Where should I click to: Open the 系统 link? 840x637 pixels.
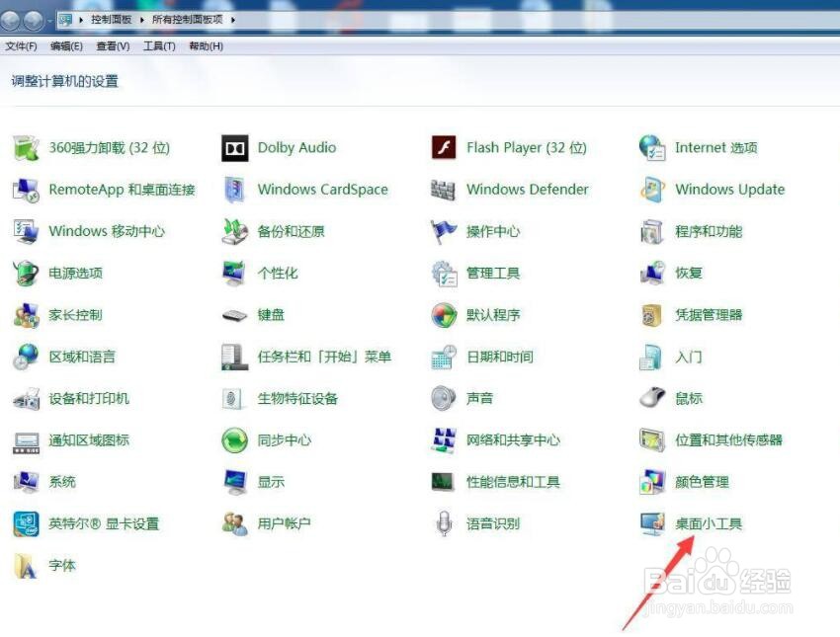62,482
